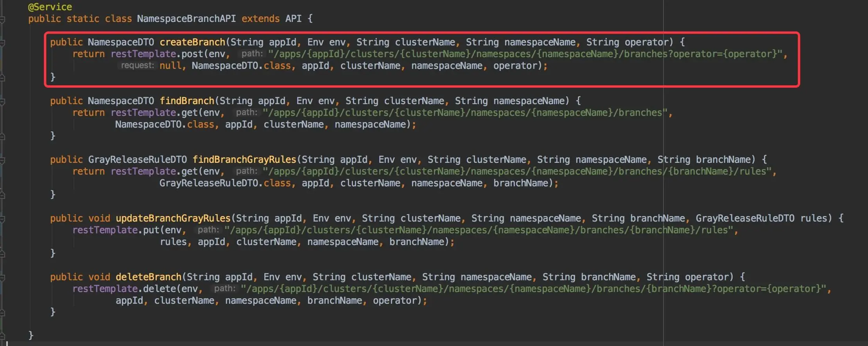Viewport: 868px width, 346px height.
Task: Collapse the findBranch method fold marker
Action: (x=2, y=101)
